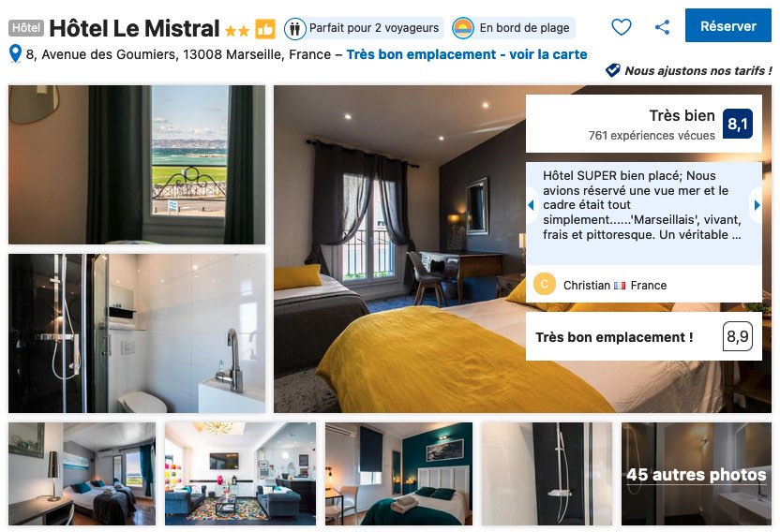
Task: Open the teal bedroom thumbnail
Action: coord(398,474)
